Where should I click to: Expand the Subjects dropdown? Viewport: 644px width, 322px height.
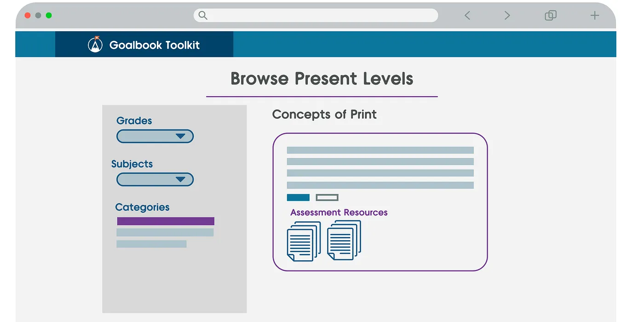tap(155, 179)
